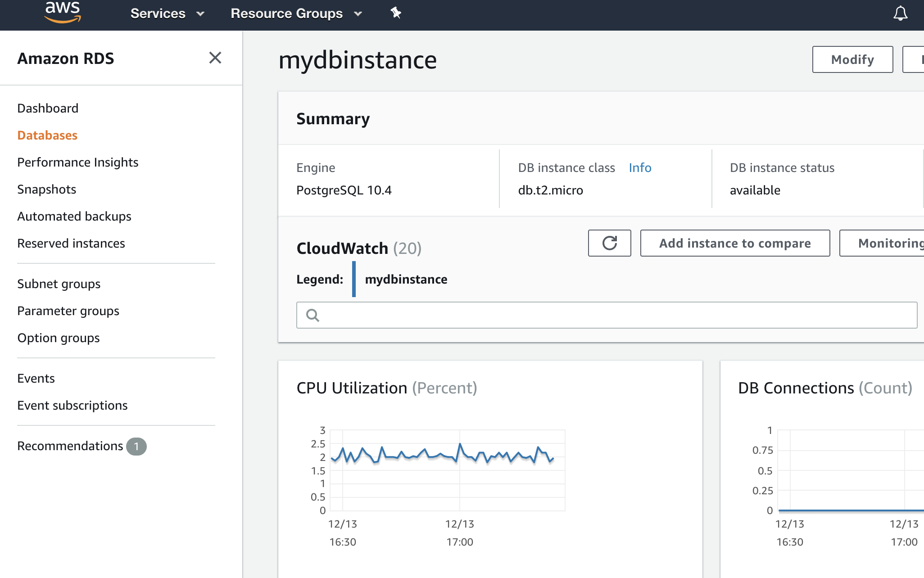Click the mydbinstance legend color bar
Screen dimensions: 924x578
pos(354,279)
